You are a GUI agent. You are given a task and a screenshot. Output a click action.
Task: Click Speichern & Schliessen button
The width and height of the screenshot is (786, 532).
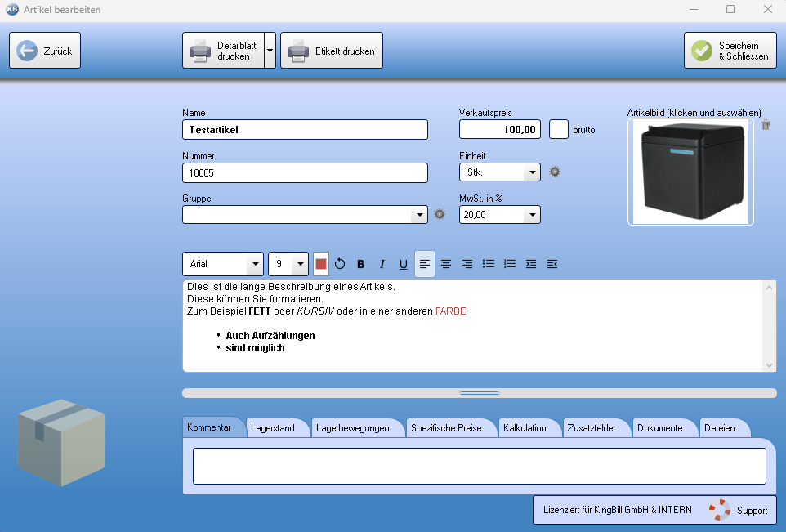[x=730, y=51]
